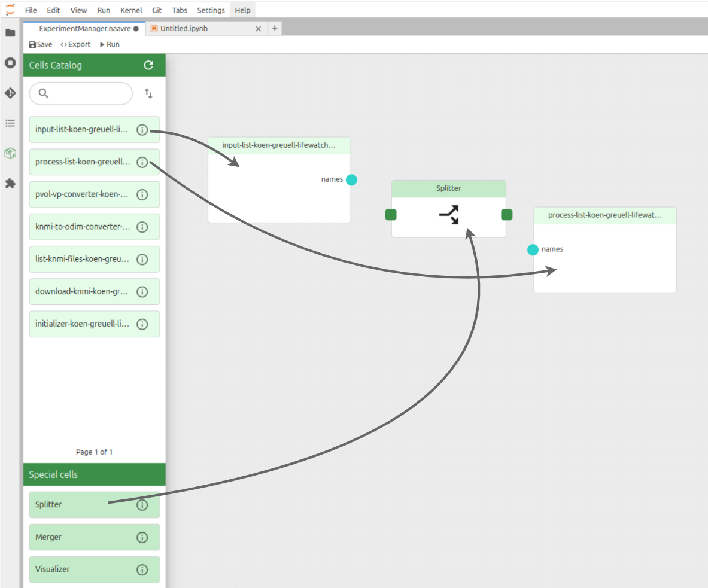Click the Untitled.ipynb notebook tab icon
This screenshot has width=708, height=588.
pyautogui.click(x=154, y=29)
